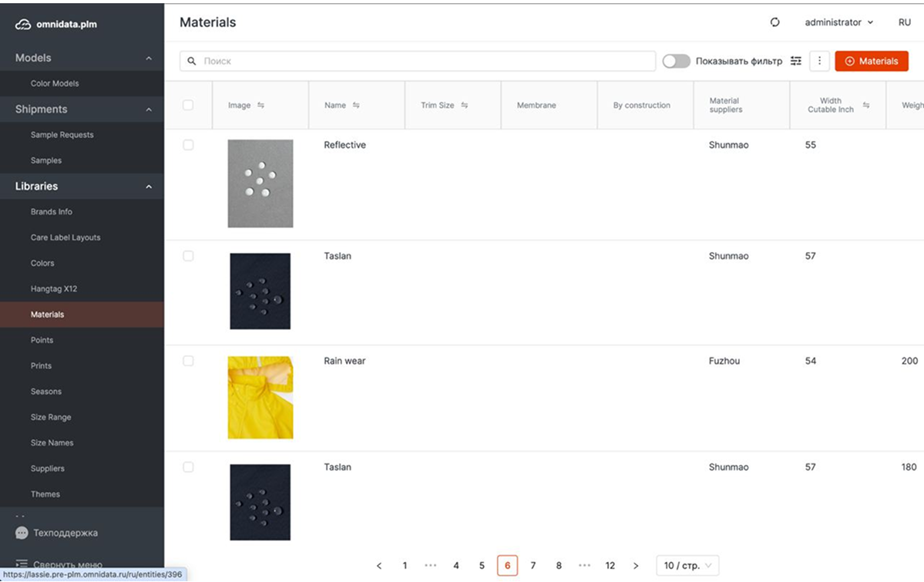The height and width of the screenshot is (582, 924).
Task: Go to next page arrow
Action: pos(636,566)
